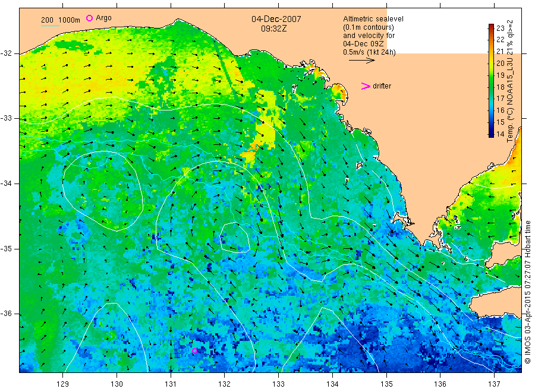The width and height of the screenshot is (535, 392).
Task: Click the longitude label 131
Action: [171, 384]
